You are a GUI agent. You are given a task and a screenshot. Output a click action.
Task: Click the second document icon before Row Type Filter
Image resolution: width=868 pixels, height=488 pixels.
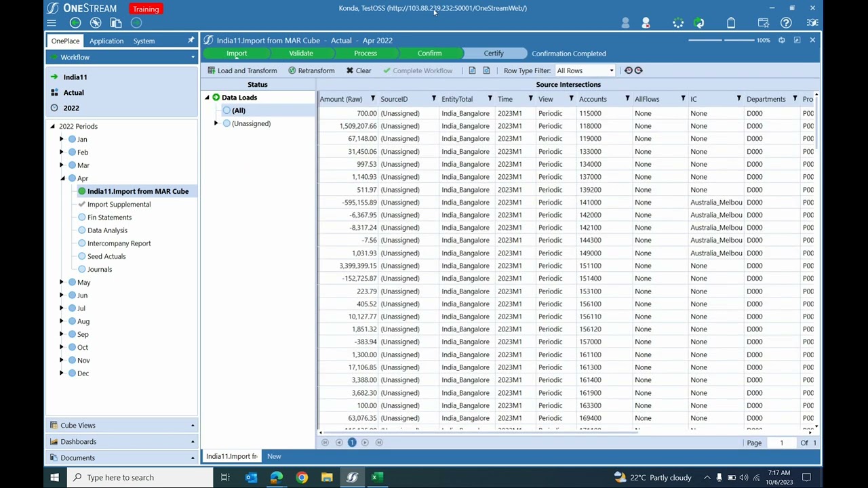tap(486, 70)
